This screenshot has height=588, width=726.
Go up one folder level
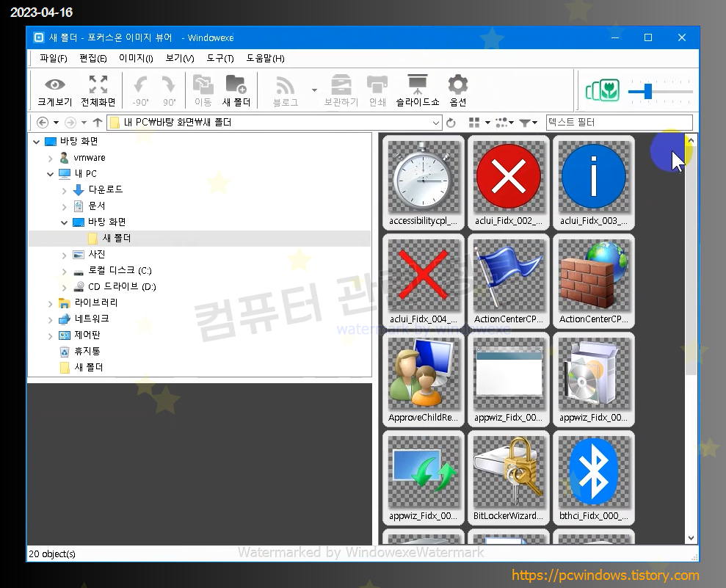click(97, 123)
